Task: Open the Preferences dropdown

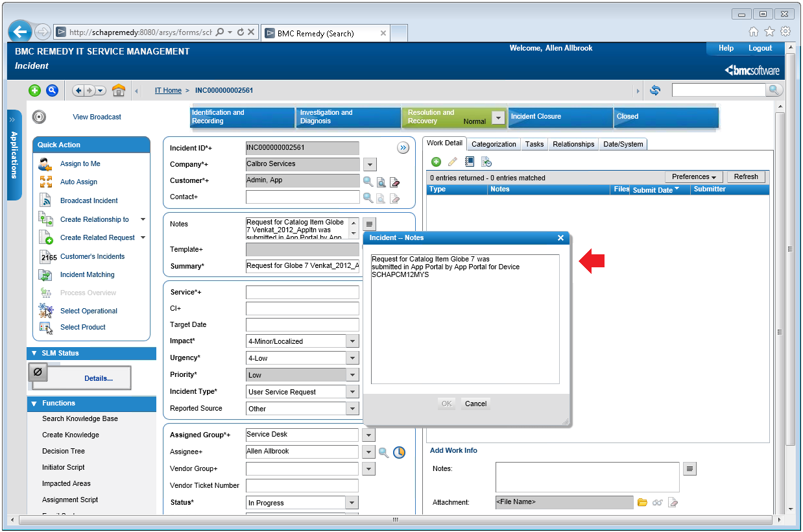Action: pyautogui.click(x=693, y=176)
